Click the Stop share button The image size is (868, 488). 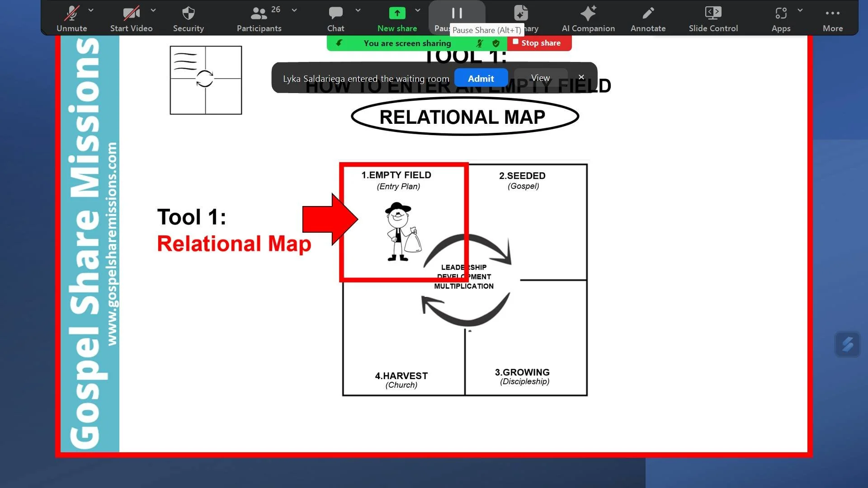tap(539, 43)
